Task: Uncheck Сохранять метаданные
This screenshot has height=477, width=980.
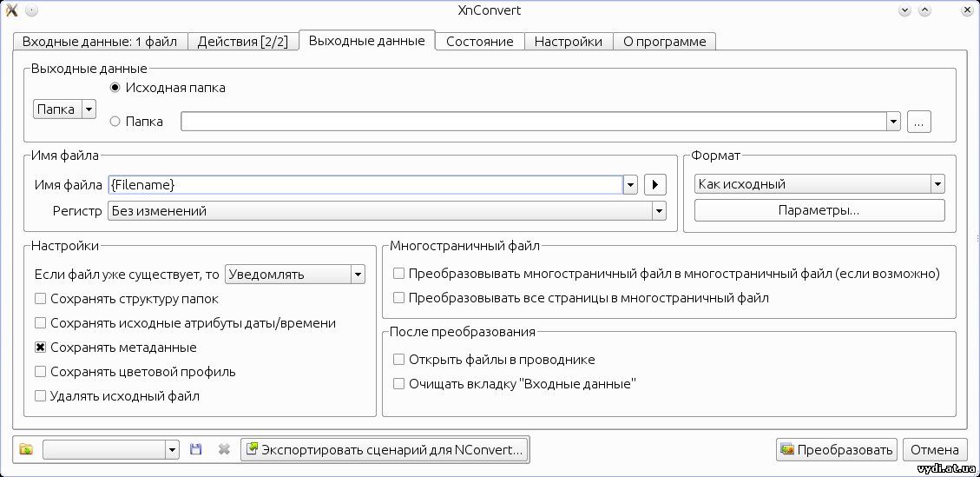Action: (41, 348)
